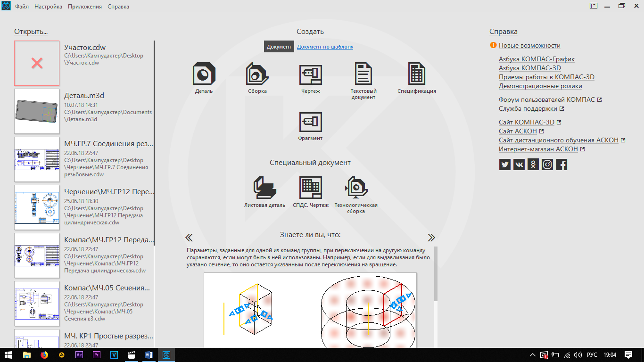The width and height of the screenshot is (644, 362).
Task: Open Азбука КОМПАС-График link
Action: 537,59
